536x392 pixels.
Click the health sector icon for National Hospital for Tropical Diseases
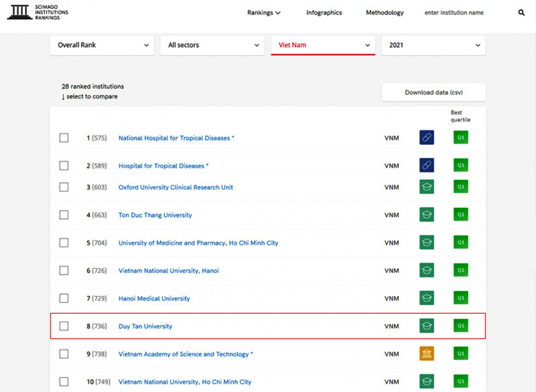427,137
